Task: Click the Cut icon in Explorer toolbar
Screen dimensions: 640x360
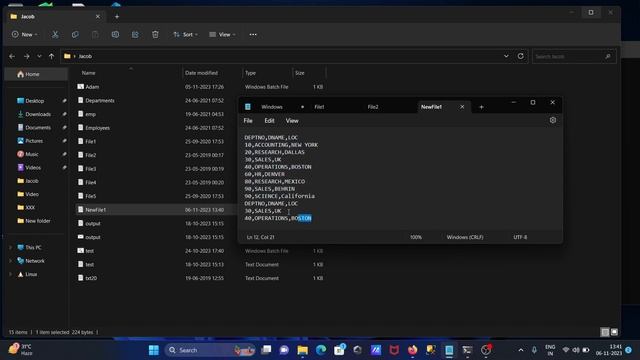Action: pos(55,35)
